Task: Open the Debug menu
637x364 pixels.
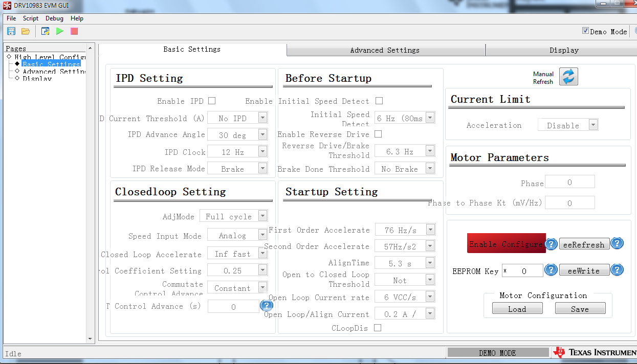Action: (x=55, y=18)
